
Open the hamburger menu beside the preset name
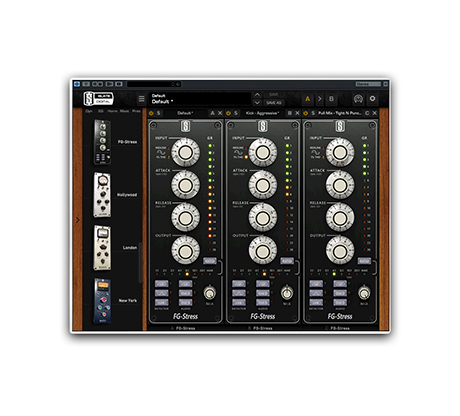141,99
